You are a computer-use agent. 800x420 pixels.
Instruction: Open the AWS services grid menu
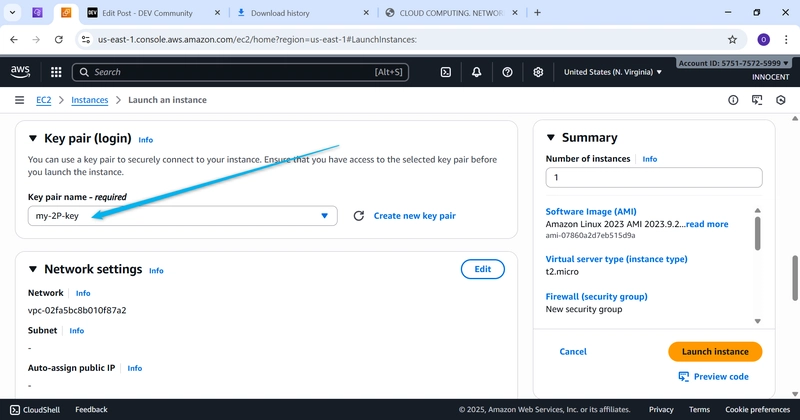pyautogui.click(x=56, y=72)
